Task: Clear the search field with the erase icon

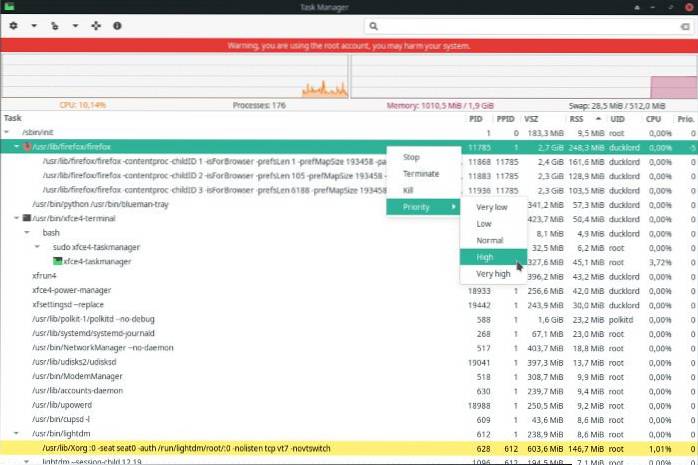Action: tap(685, 27)
